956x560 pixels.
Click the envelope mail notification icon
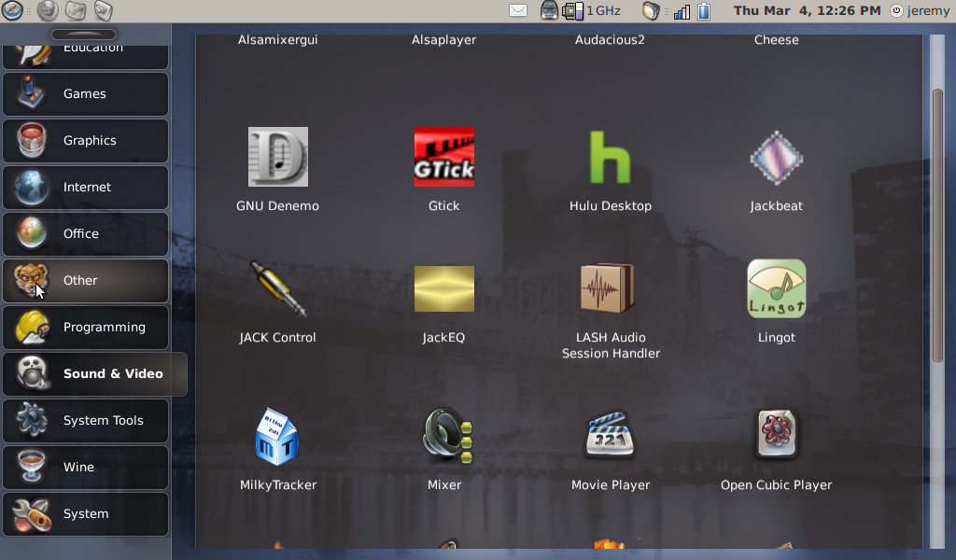coord(517,11)
